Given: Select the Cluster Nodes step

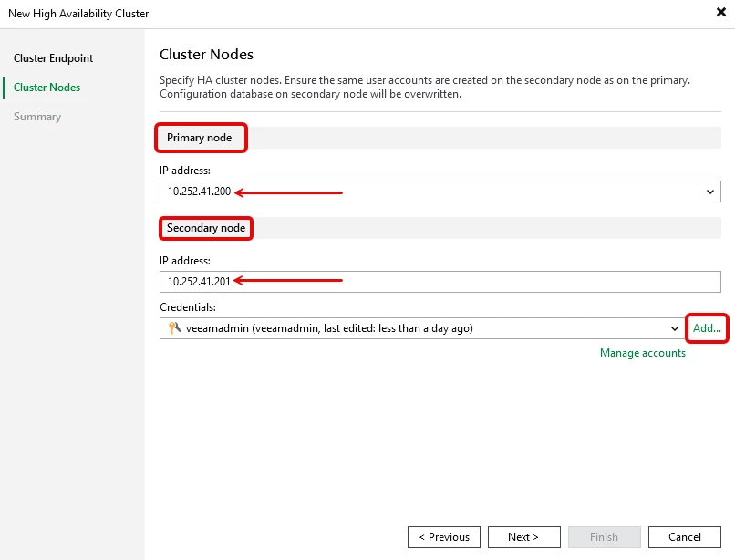Looking at the screenshot, I should (47, 88).
